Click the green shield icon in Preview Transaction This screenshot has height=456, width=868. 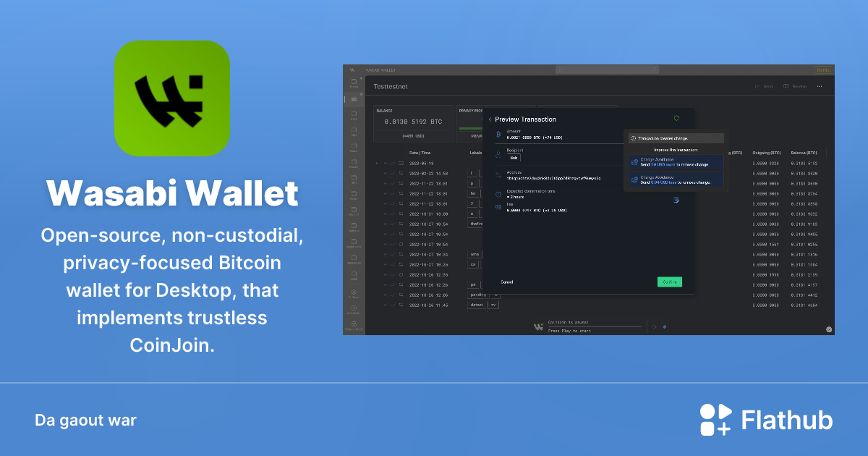[x=676, y=119]
